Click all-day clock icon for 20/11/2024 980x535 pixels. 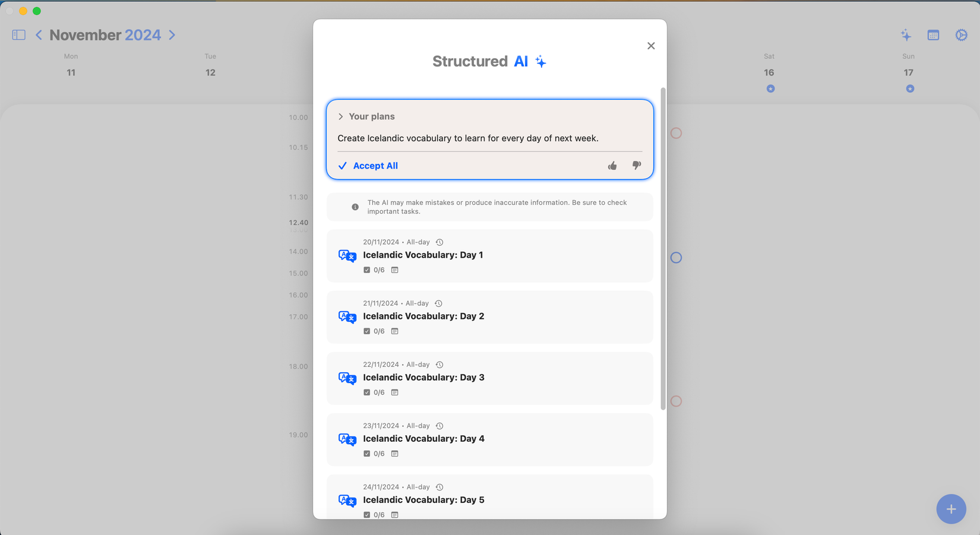[x=440, y=242]
